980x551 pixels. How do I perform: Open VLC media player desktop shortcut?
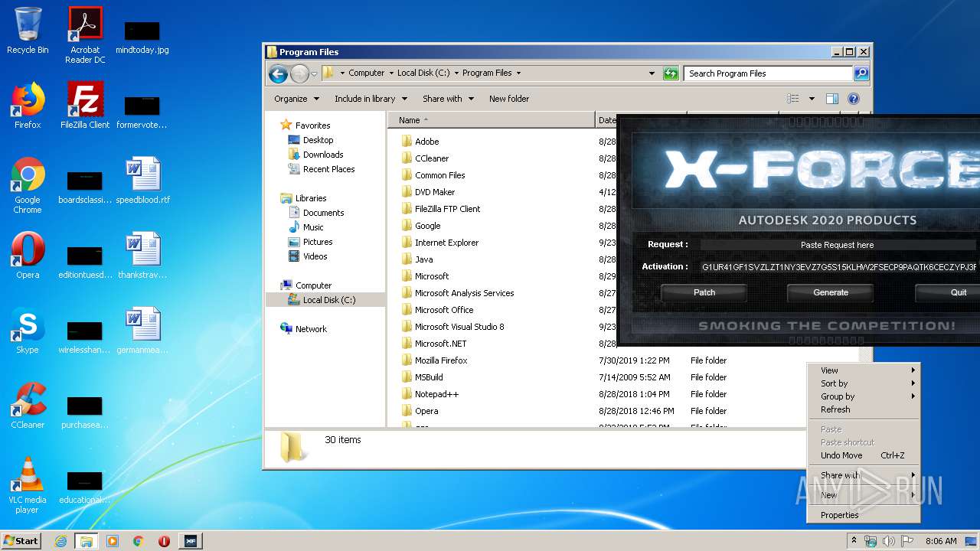(28, 485)
